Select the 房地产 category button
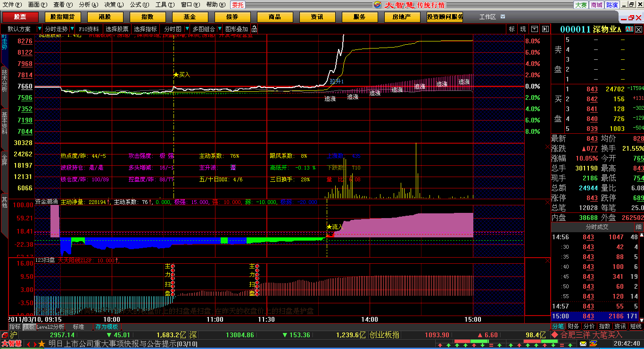This screenshot has width=644, height=349. pyautogui.click(x=402, y=17)
